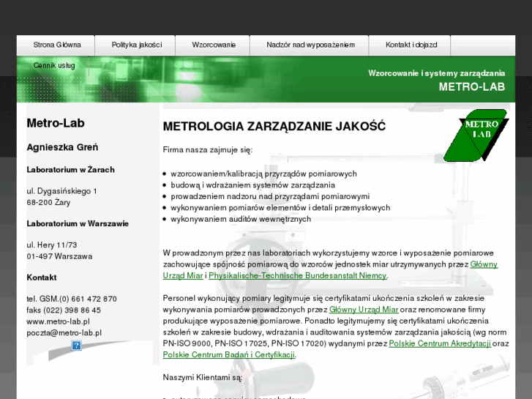Click the postal line 01-497 Warszawa
This screenshot has width=532, height=399.
[x=59, y=256]
